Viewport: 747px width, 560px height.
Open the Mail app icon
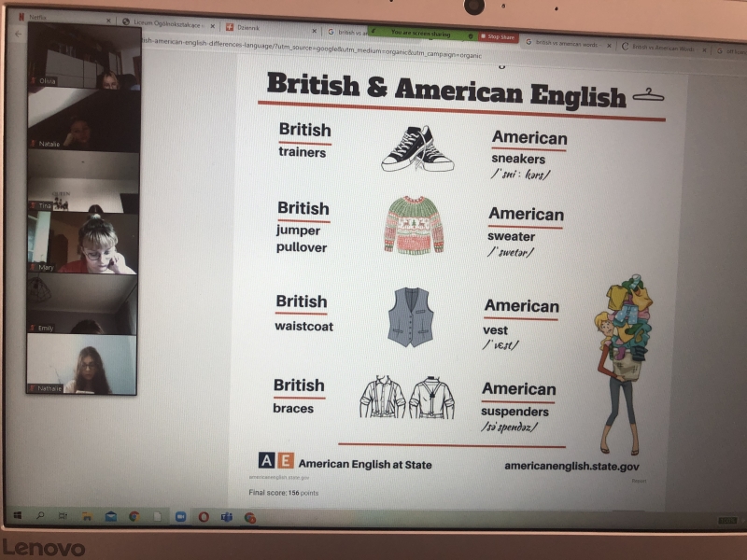point(110,517)
